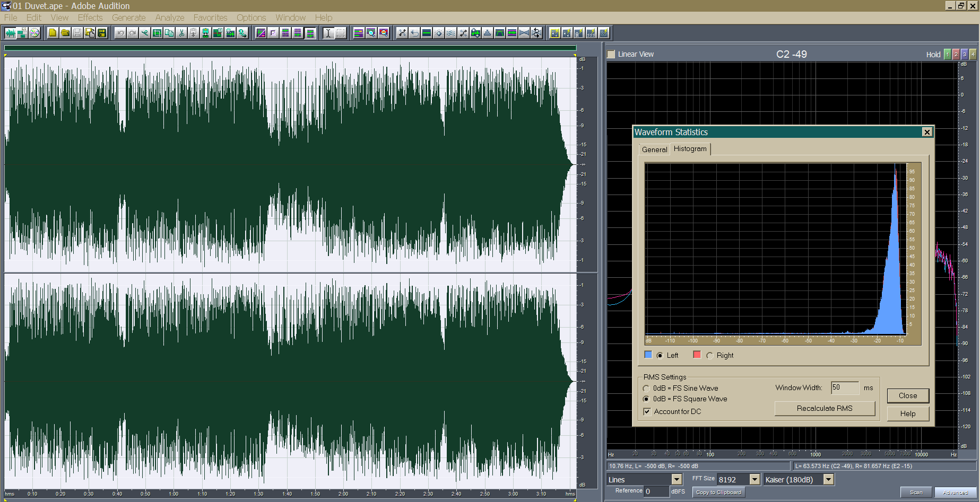Click the green range bar above waveform
Image resolution: width=980 pixels, height=502 pixels.
pos(290,48)
